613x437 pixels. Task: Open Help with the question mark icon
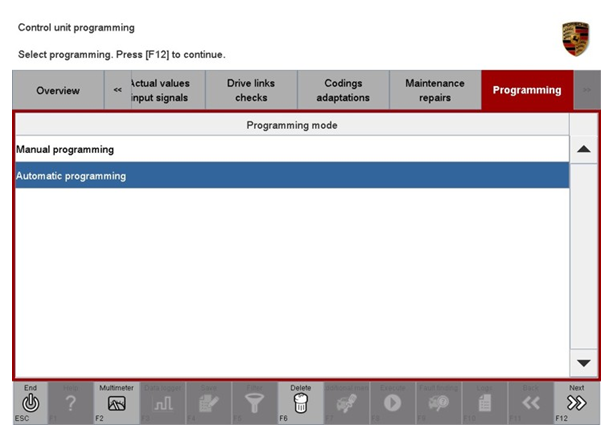[70, 402]
